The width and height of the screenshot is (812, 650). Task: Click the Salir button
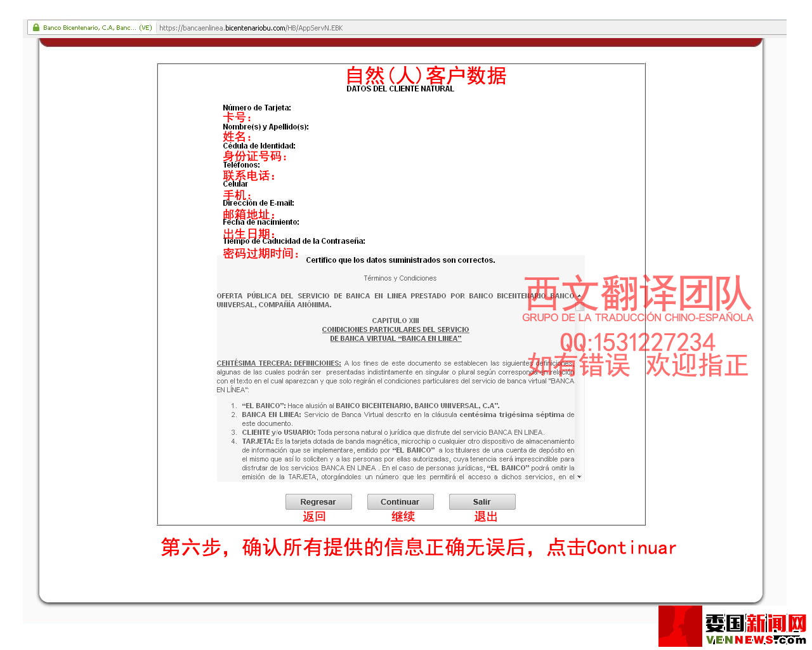[482, 501]
